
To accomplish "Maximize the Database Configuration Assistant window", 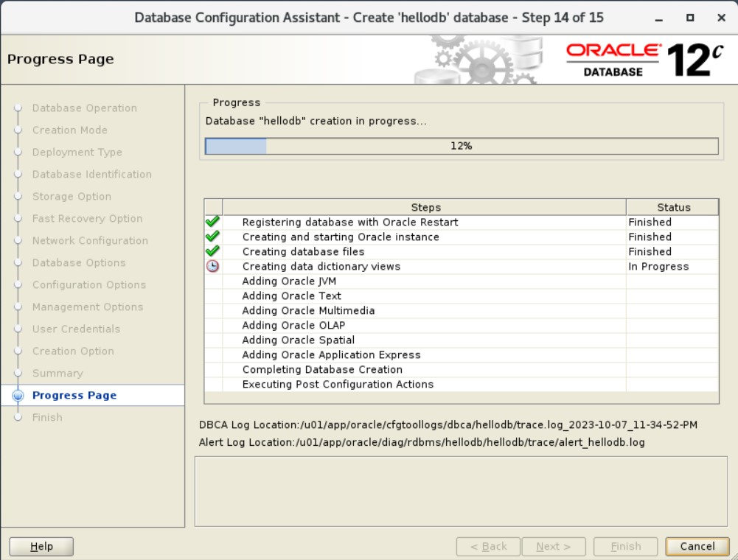I will pyautogui.click(x=690, y=18).
